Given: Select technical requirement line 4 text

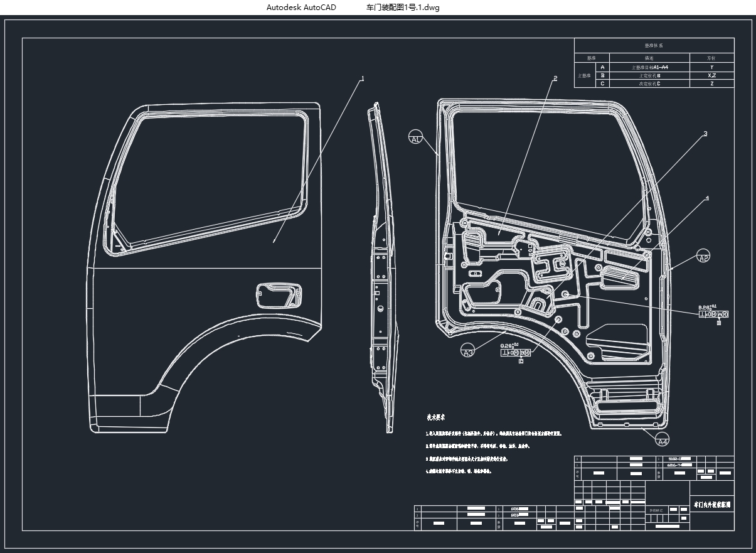Looking at the screenshot, I should pyautogui.click(x=458, y=471).
